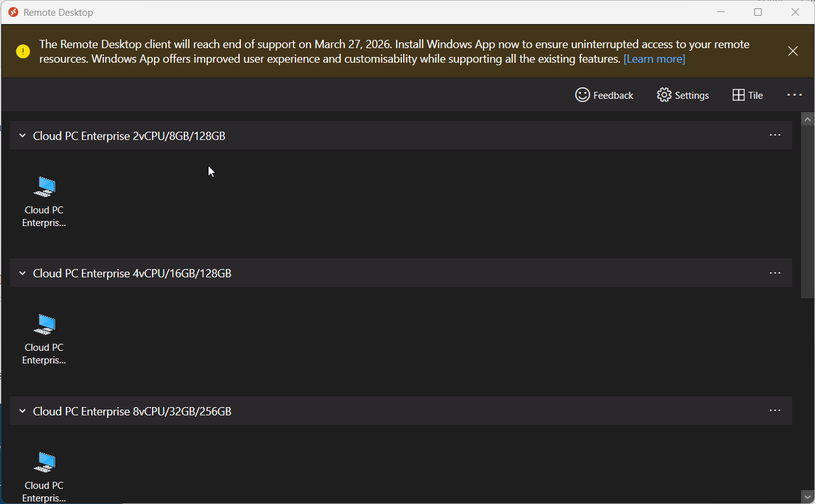The width and height of the screenshot is (815, 504).
Task: Click the scrollbar down arrow
Action: tap(807, 496)
